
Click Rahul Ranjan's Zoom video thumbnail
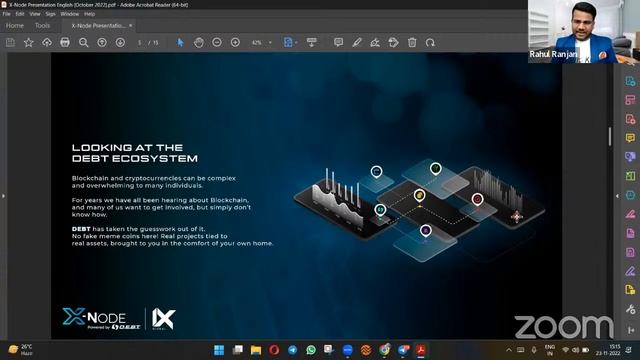[584, 31]
